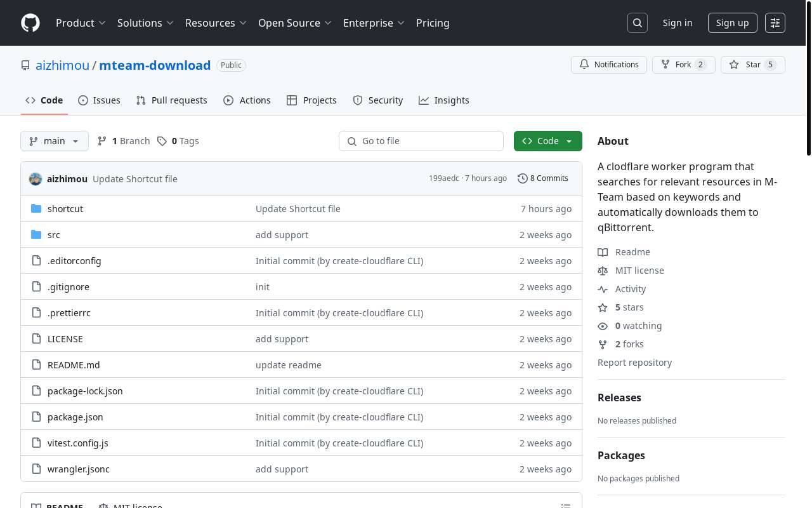Click the Notifications bell button
The width and height of the screenshot is (812, 508).
point(609,65)
